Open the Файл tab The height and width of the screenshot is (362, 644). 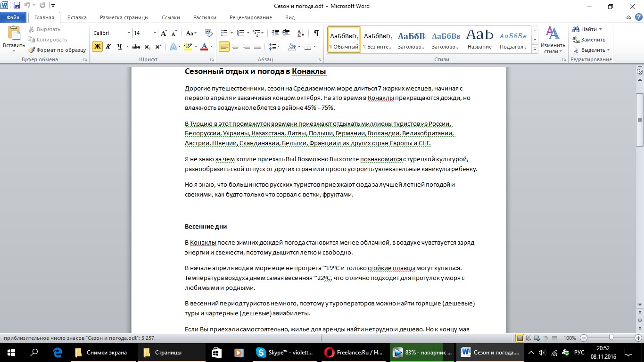tap(13, 17)
